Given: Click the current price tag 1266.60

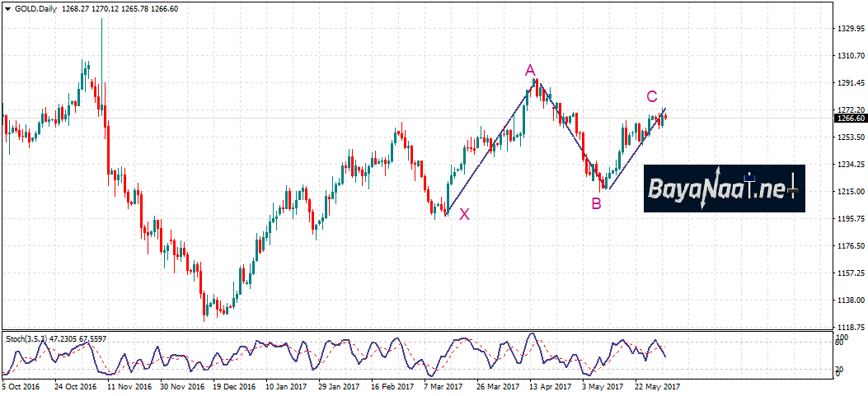Looking at the screenshot, I should (x=851, y=119).
